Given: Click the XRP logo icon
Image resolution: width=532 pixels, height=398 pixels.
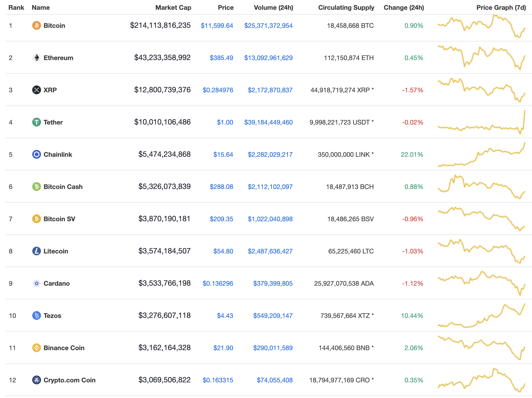Looking at the screenshot, I should point(36,90).
